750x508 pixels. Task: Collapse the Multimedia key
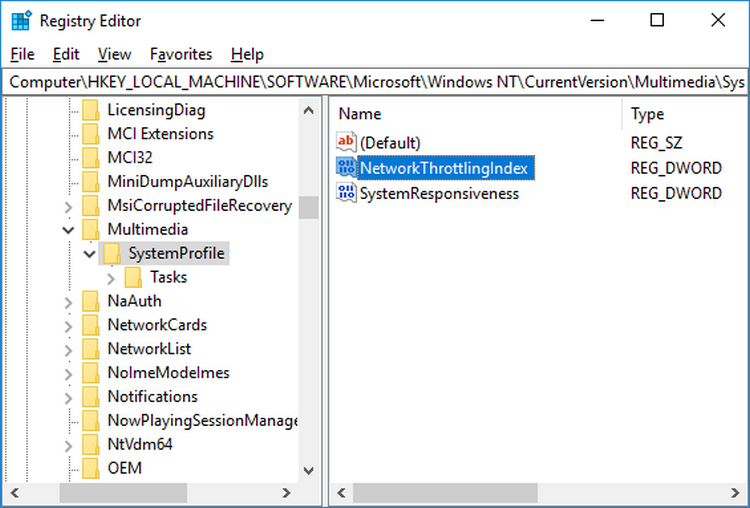click(68, 230)
